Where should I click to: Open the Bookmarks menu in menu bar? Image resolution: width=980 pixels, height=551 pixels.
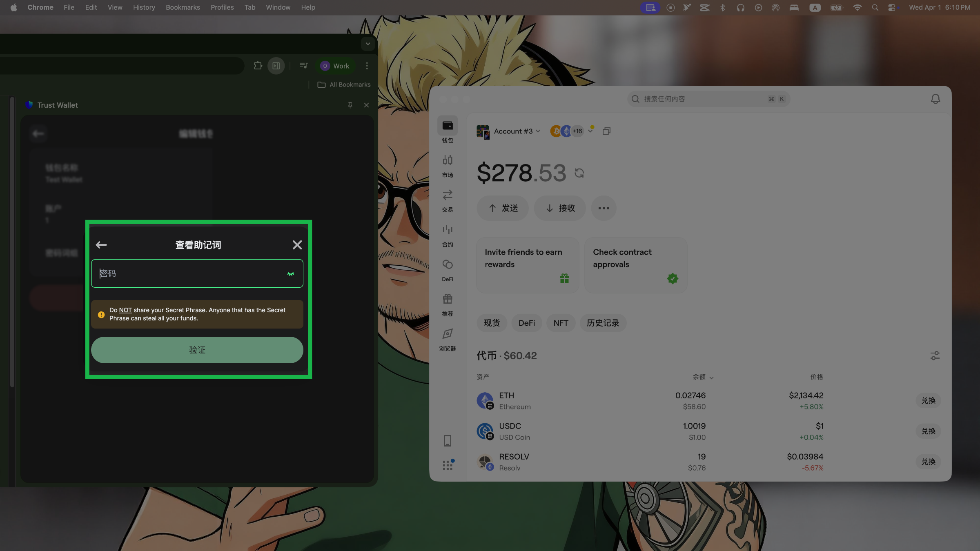point(183,7)
